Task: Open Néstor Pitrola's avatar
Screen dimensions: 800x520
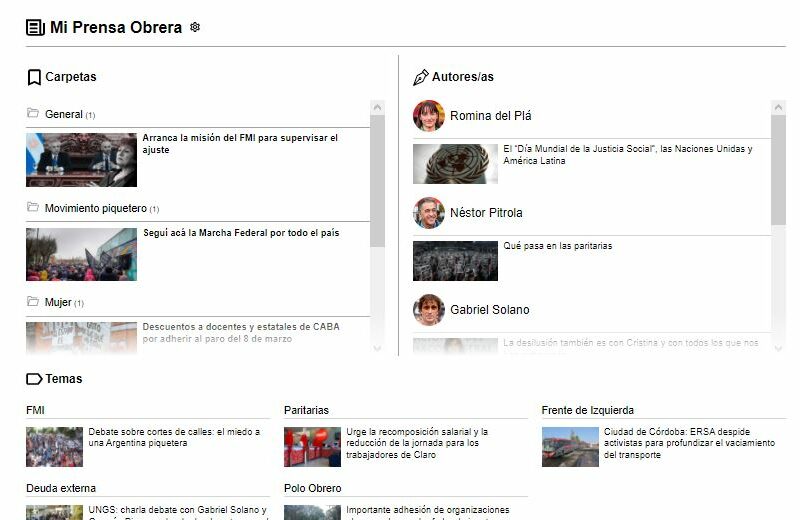Action: click(429, 213)
